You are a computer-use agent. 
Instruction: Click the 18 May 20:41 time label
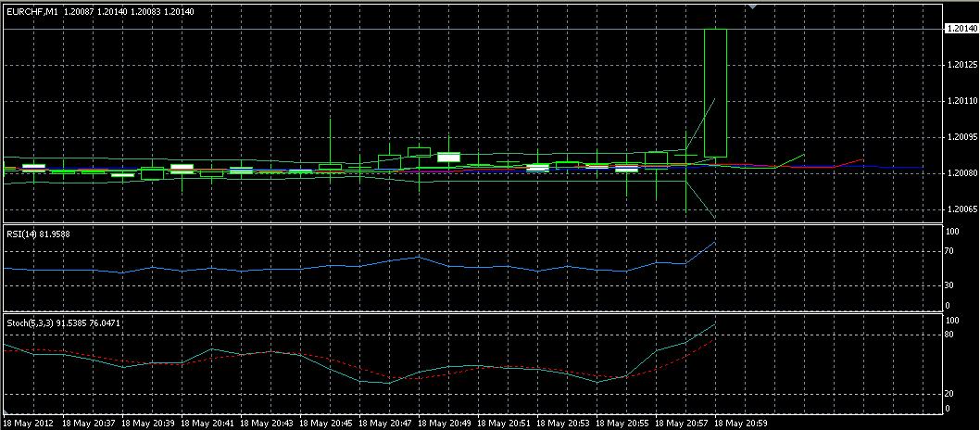click(208, 424)
